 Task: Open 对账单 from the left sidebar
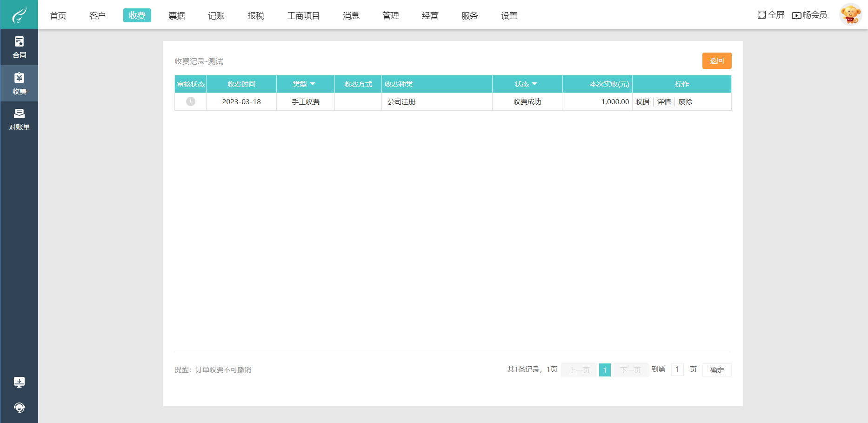tap(19, 120)
